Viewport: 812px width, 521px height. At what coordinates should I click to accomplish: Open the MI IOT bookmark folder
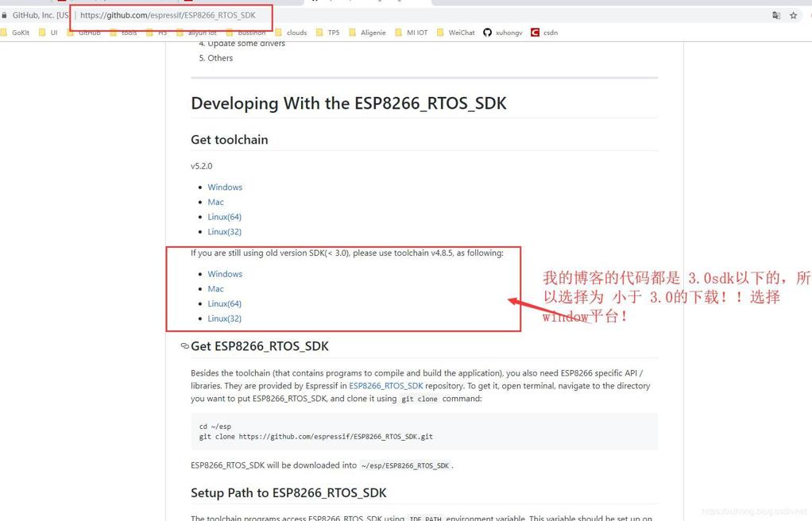point(412,33)
